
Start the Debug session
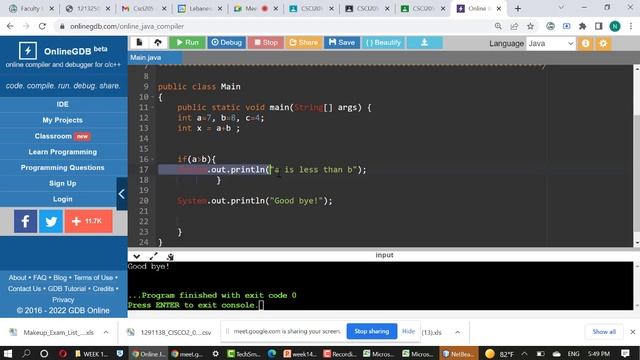click(x=227, y=42)
